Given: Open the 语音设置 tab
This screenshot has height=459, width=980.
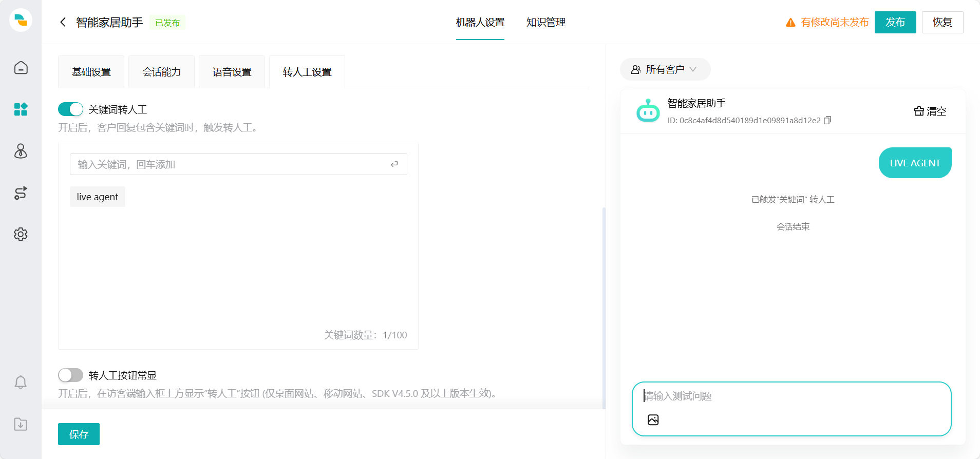Looking at the screenshot, I should (x=232, y=72).
